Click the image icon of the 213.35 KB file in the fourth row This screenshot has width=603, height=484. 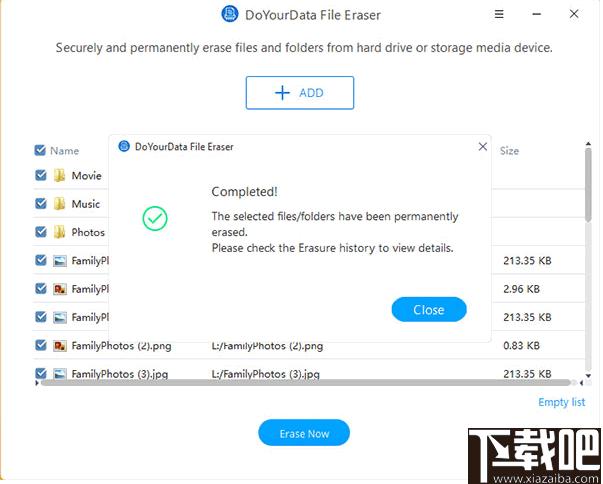point(60,261)
